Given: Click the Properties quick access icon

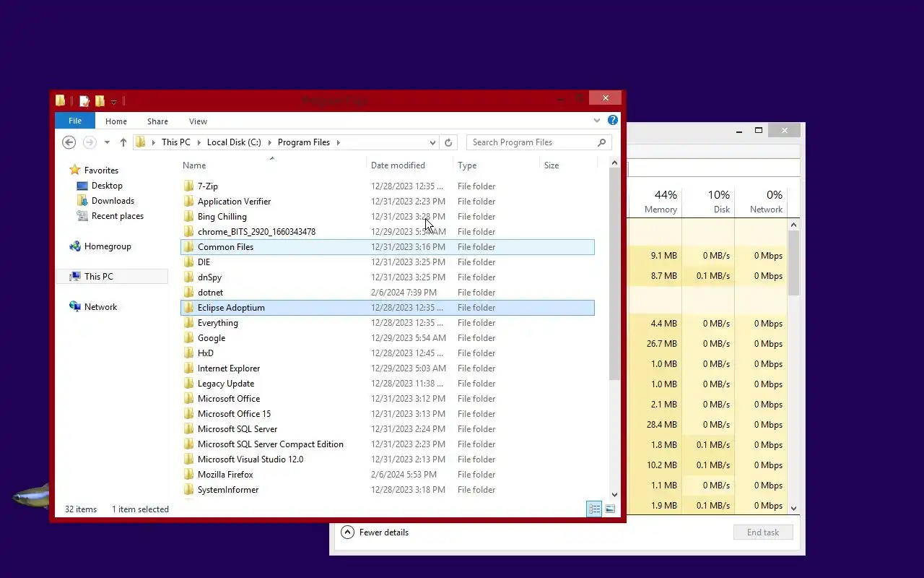Looking at the screenshot, I should coord(84,100).
